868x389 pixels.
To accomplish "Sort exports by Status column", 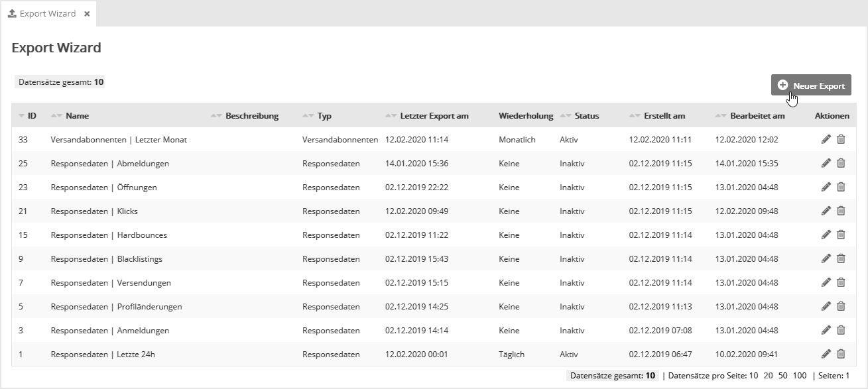I will click(x=586, y=116).
